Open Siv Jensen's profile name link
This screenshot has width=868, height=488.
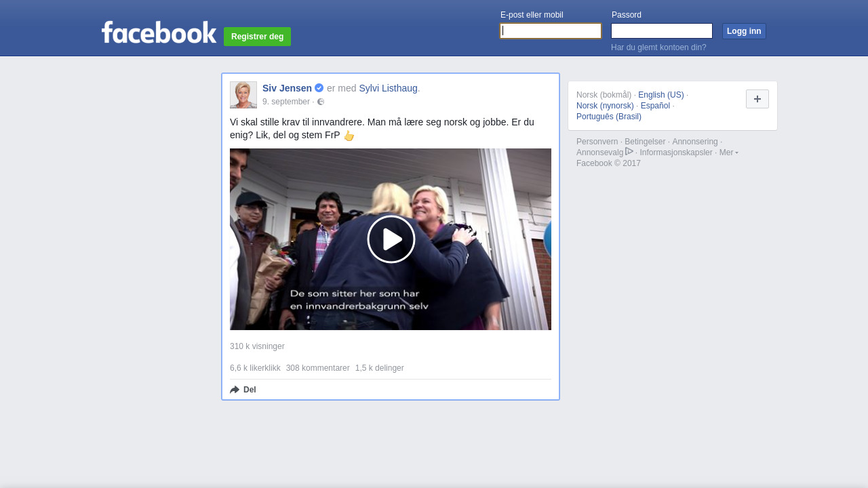coord(287,88)
